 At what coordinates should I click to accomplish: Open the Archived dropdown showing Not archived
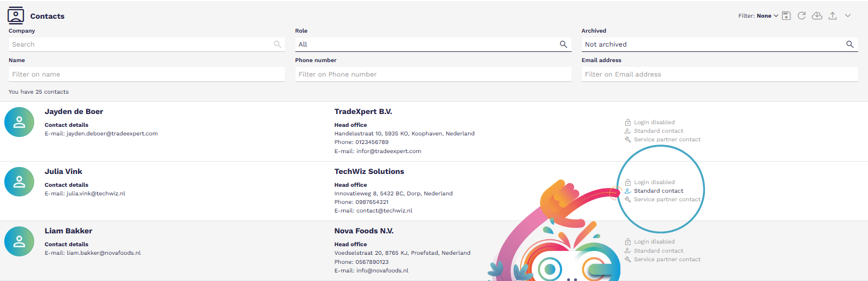coord(719,44)
